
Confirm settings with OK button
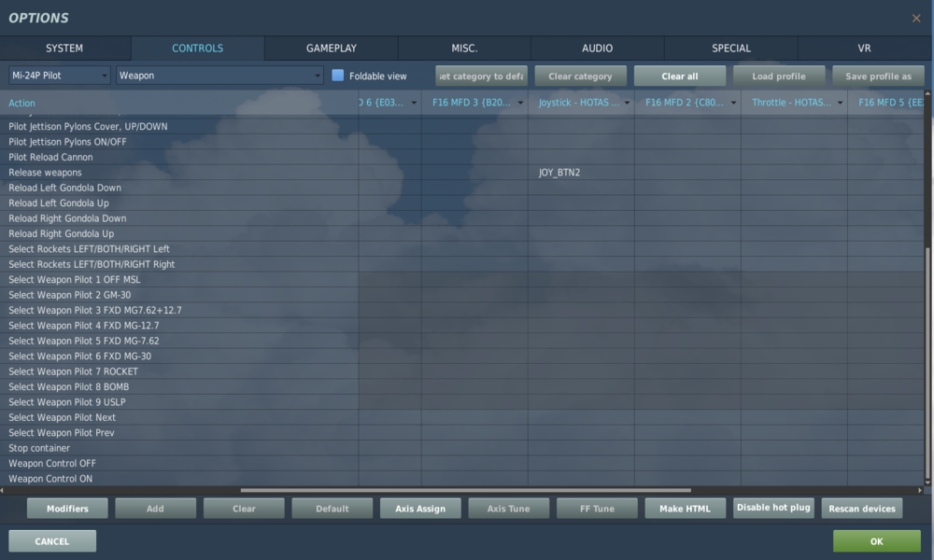tap(877, 541)
